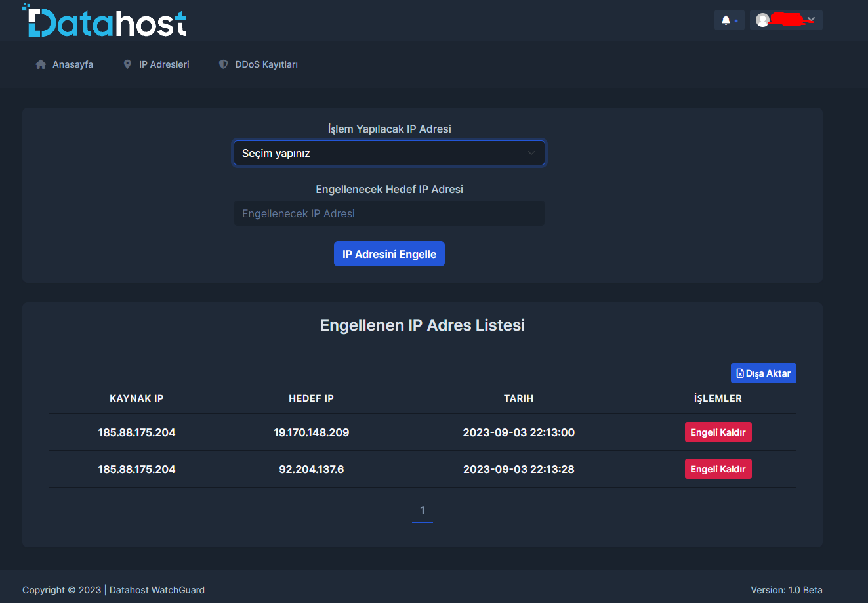Click the İşlem Yapılacak IP Adresi label
Viewport: 868px width, 603px height.
click(x=389, y=129)
